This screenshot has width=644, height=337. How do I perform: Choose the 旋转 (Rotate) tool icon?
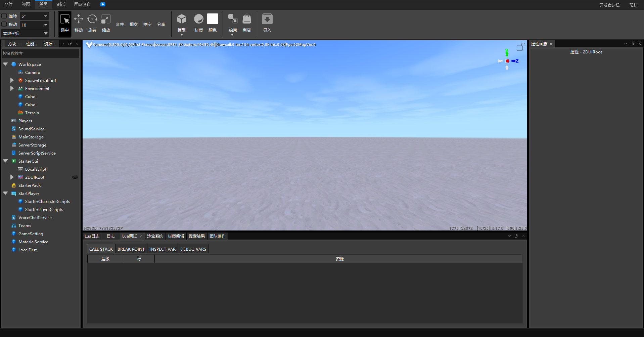pos(92,19)
